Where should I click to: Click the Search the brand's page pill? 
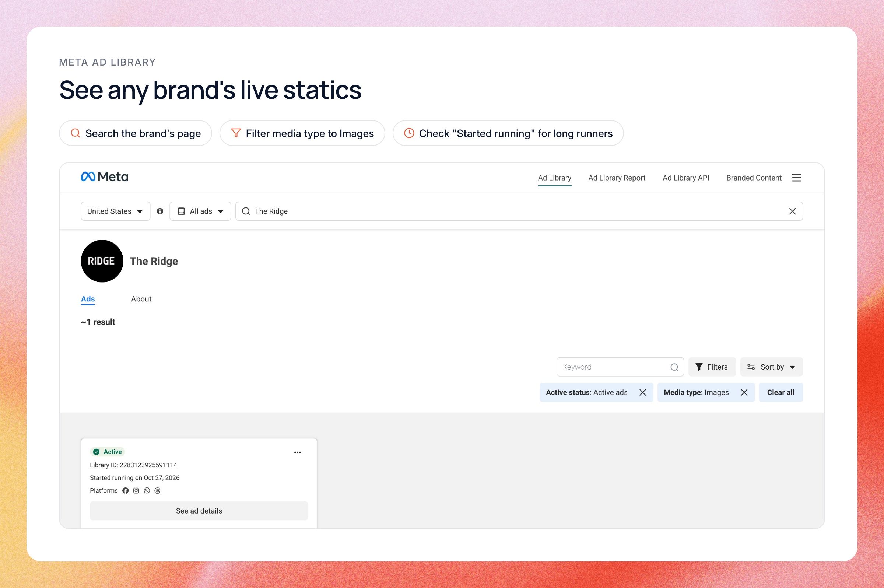pos(135,133)
